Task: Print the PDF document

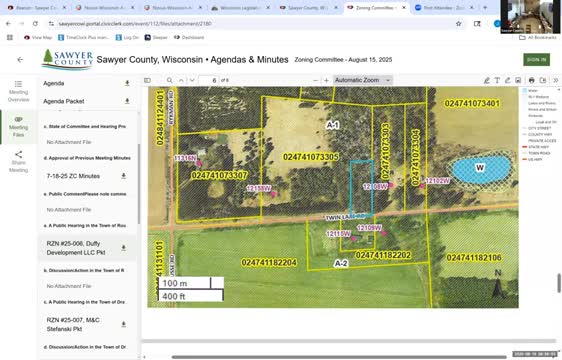Action: (x=532, y=80)
